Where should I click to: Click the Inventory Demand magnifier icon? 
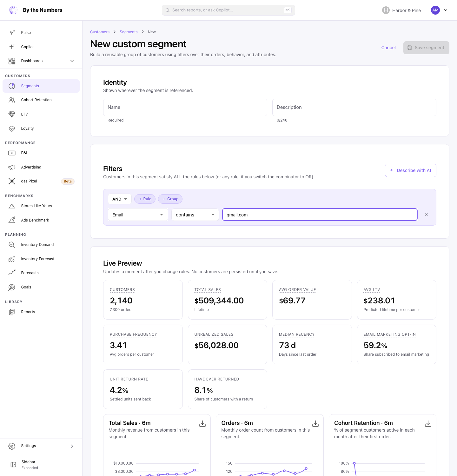pos(12,245)
